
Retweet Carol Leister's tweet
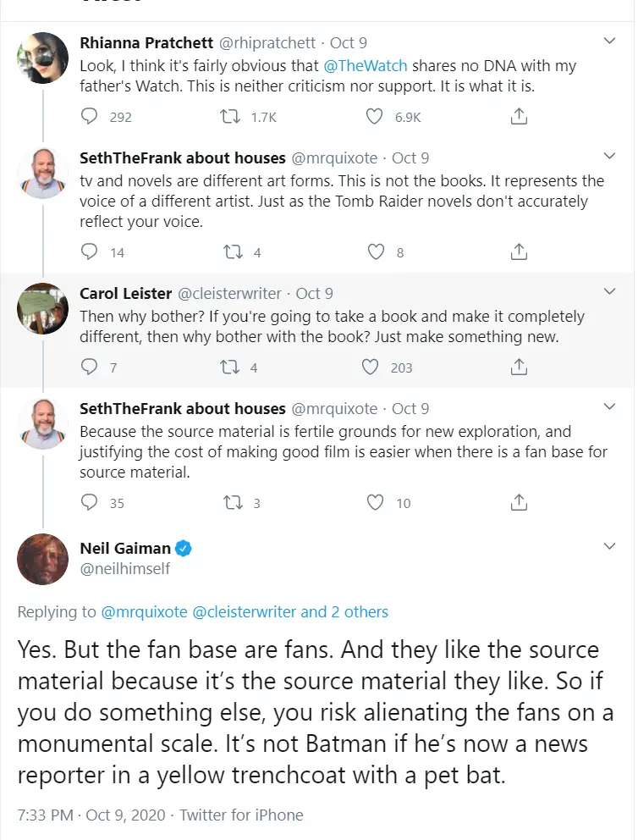(x=230, y=367)
